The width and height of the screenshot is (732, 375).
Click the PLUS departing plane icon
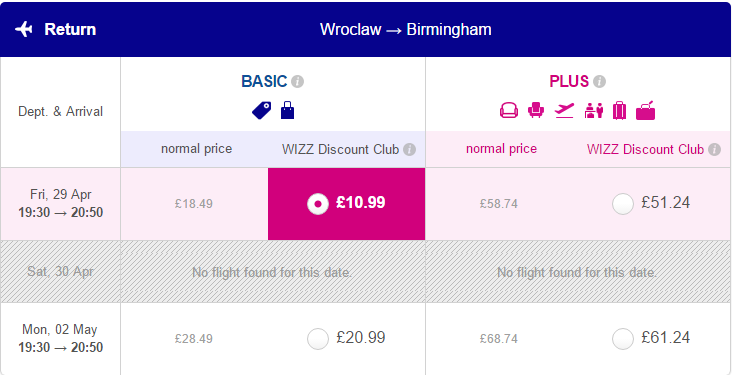point(564,111)
